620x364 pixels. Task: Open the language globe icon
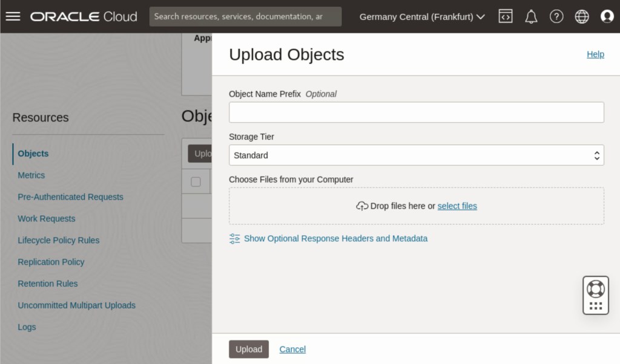[x=582, y=16]
